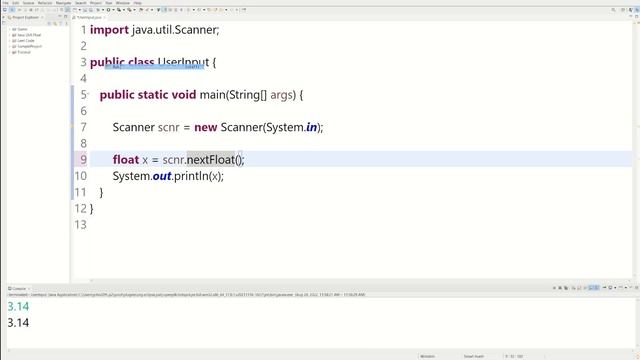Open the Navigate menu
The width and height of the screenshot is (640, 360).
pos(63,3)
